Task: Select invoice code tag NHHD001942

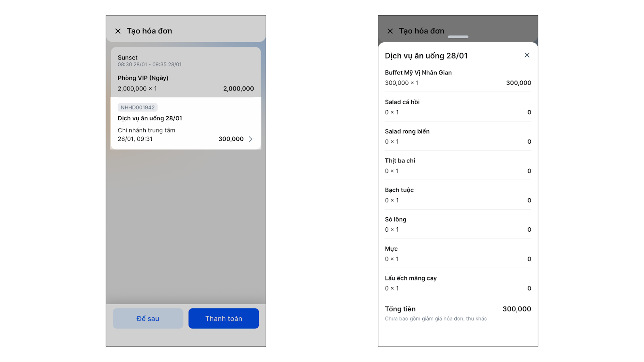Action: [x=138, y=107]
